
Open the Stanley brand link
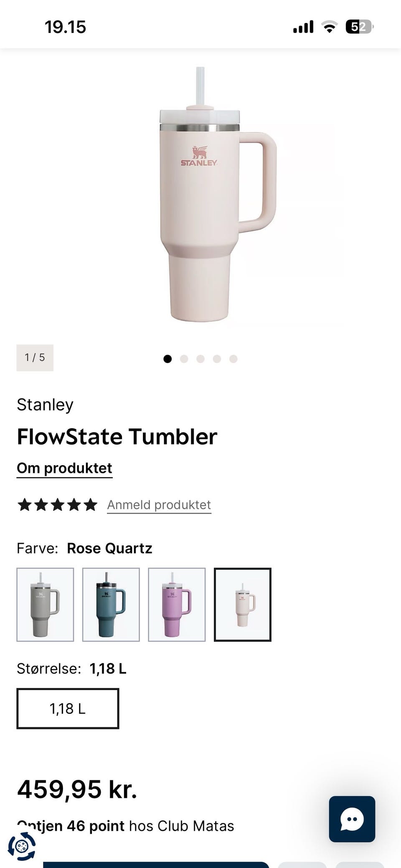(x=45, y=405)
